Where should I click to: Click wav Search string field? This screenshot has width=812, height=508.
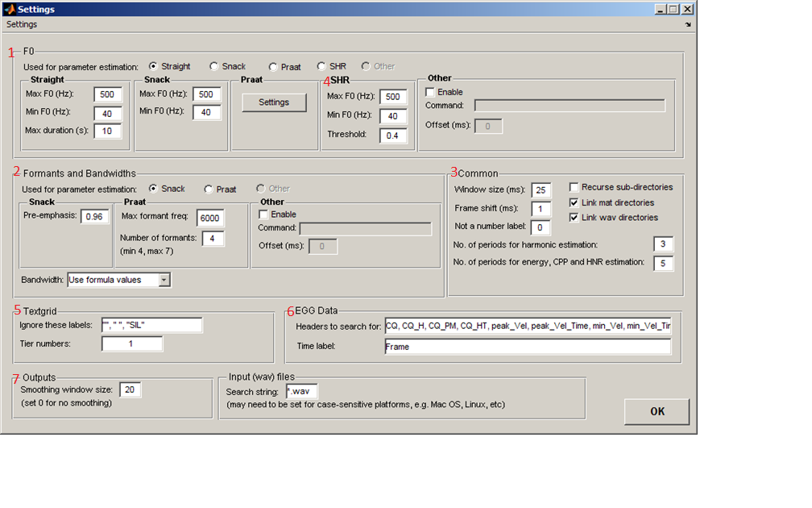coord(302,391)
